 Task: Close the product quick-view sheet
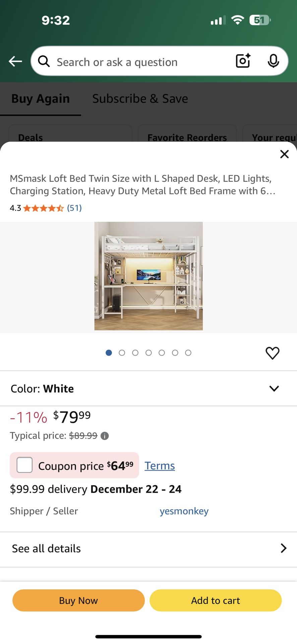click(284, 154)
